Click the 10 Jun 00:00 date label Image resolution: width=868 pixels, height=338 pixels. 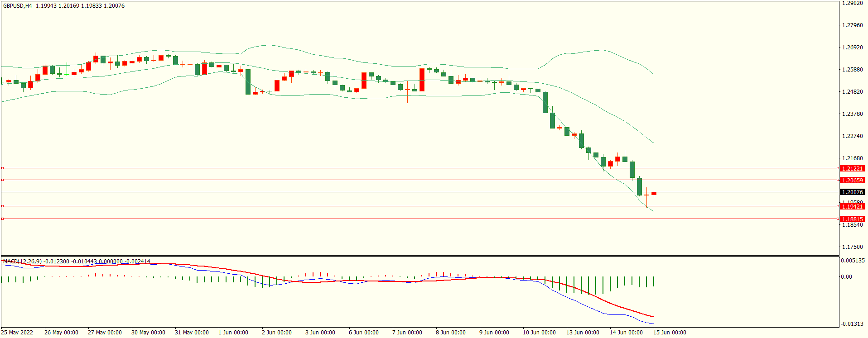[x=539, y=333]
